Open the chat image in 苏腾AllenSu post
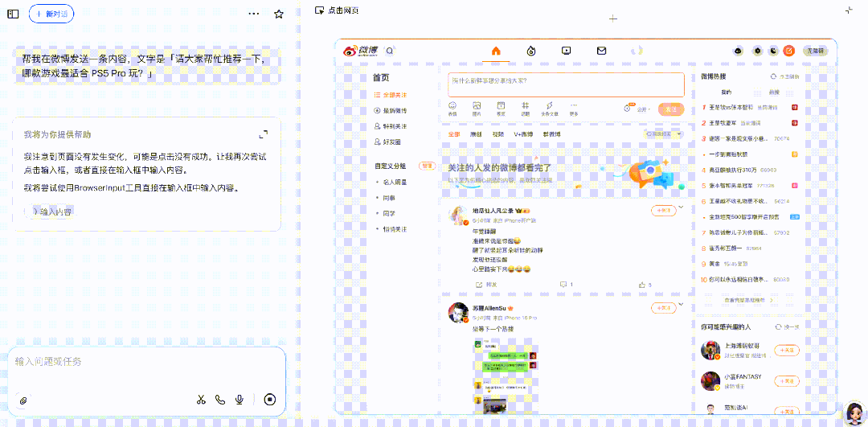Screen dimensions: 868x427 506,377
